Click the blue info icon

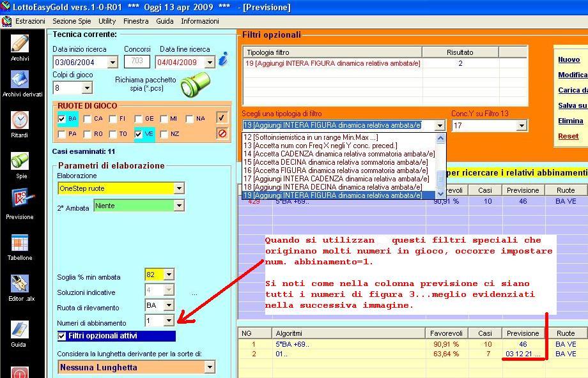coord(224,59)
